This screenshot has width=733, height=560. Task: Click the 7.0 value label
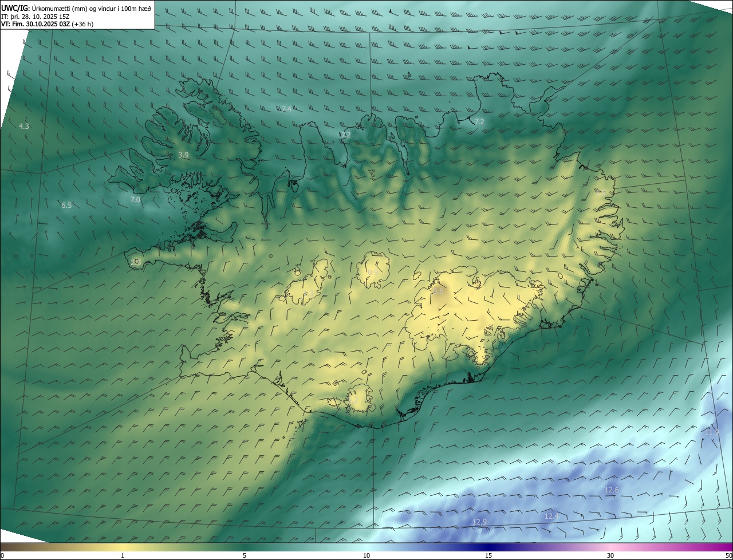pos(135,200)
